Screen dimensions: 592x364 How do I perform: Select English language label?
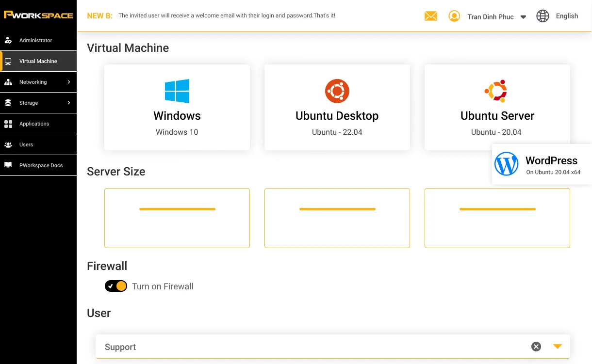coord(567,16)
